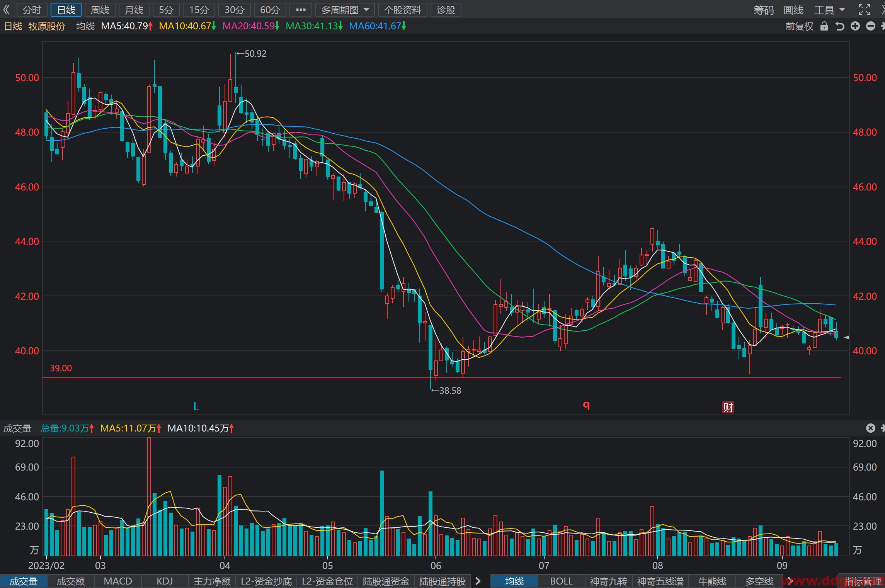Viewport: 885px width, 588px height.
Task: Switch to the MACD indicator tab
Action: coord(118,581)
